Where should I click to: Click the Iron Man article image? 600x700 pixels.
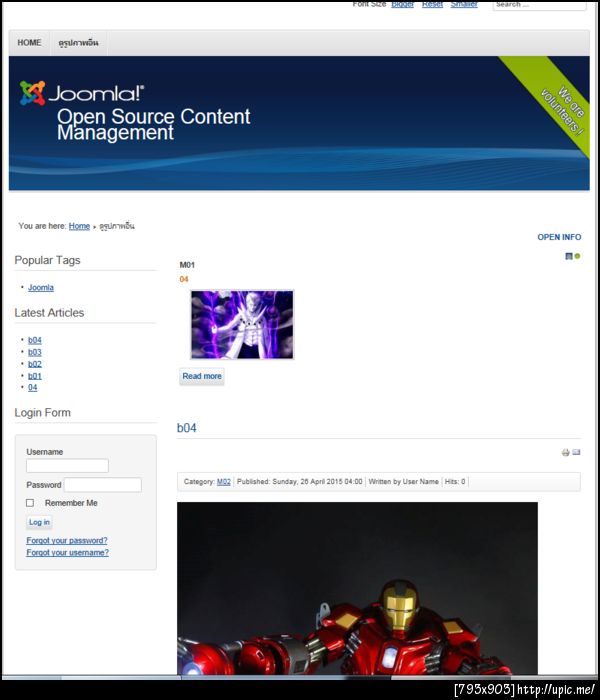pos(357,588)
